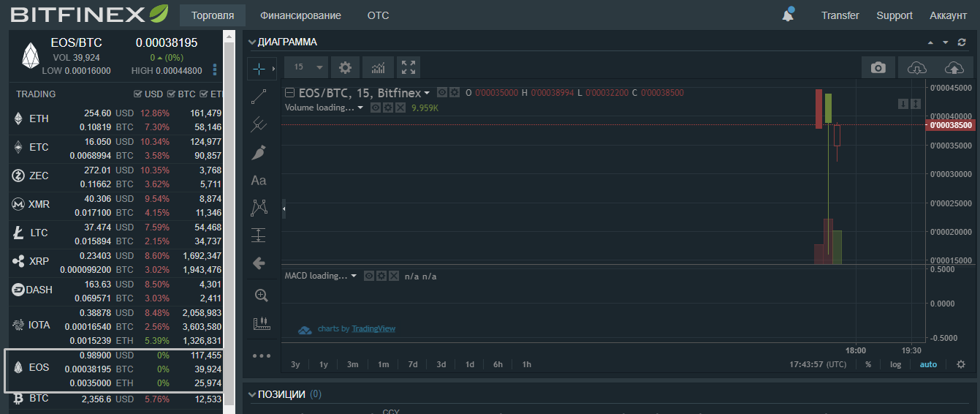
Task: Select the pattern drawing tool
Action: point(259,208)
